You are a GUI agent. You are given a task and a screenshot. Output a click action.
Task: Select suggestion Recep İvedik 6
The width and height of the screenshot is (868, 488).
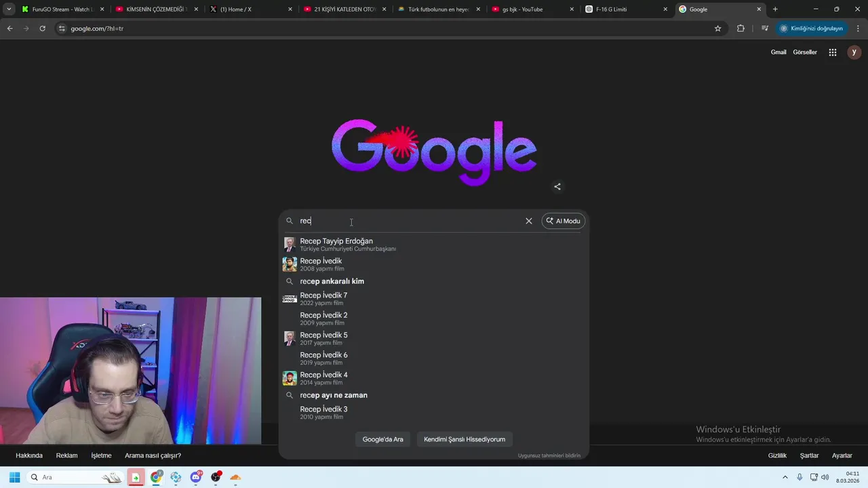tap(434, 359)
